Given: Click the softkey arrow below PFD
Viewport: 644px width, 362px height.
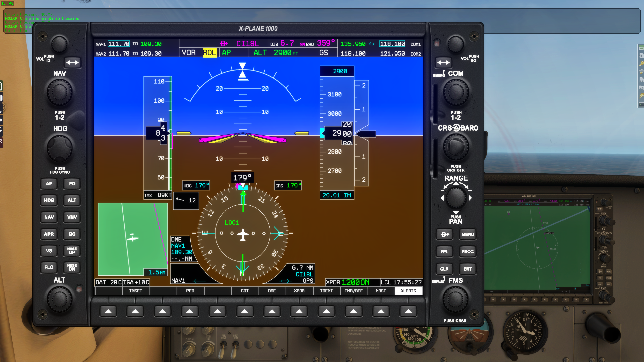Looking at the screenshot, I should [190, 311].
